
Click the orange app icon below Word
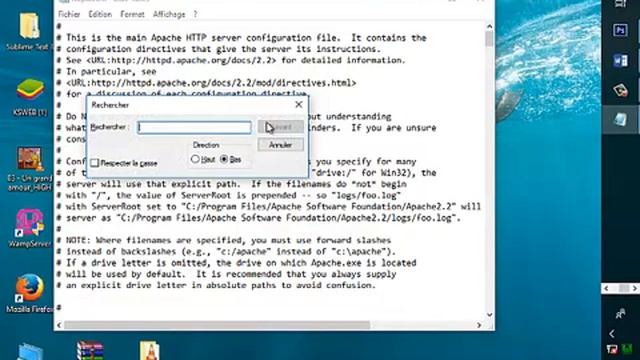pos(620,90)
